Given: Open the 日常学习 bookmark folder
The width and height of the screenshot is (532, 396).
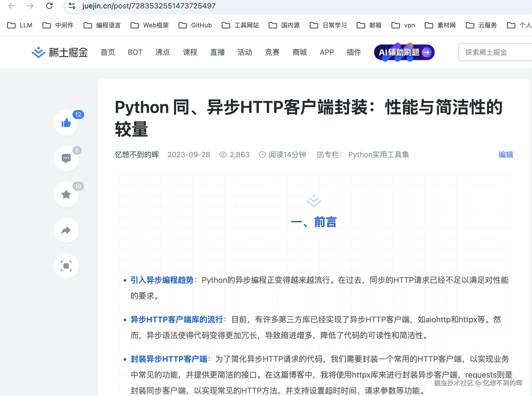Looking at the screenshot, I should (x=328, y=25).
